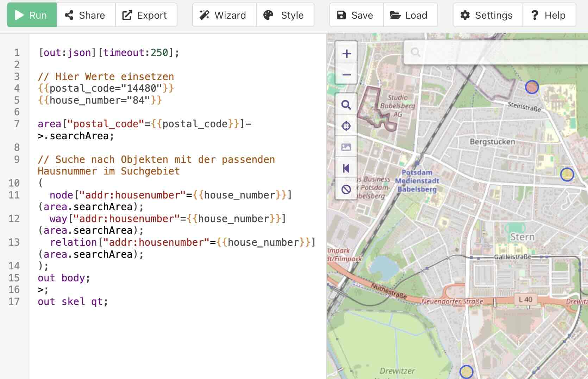The image size is (588, 379).
Task: Click the red result marker near Steinstraße
Action: click(x=532, y=87)
